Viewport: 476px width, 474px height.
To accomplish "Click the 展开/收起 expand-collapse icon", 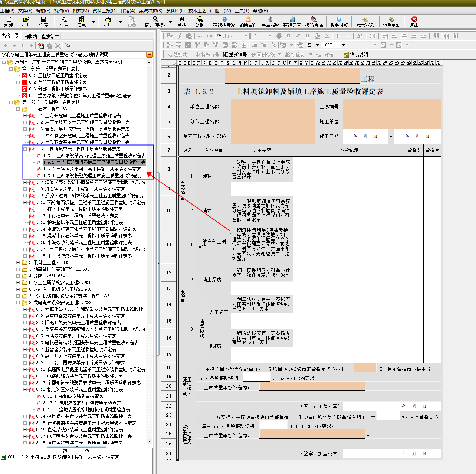I will (155, 22).
